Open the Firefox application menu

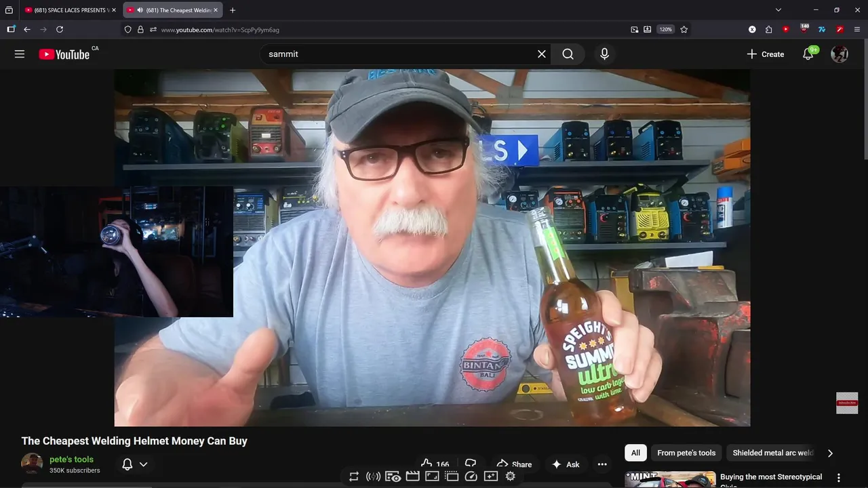click(x=857, y=29)
